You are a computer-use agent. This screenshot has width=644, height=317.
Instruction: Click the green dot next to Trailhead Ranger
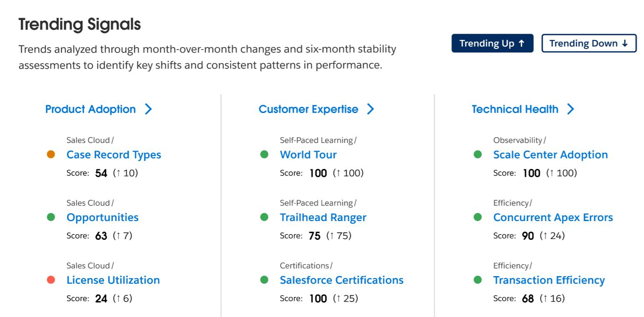click(265, 217)
